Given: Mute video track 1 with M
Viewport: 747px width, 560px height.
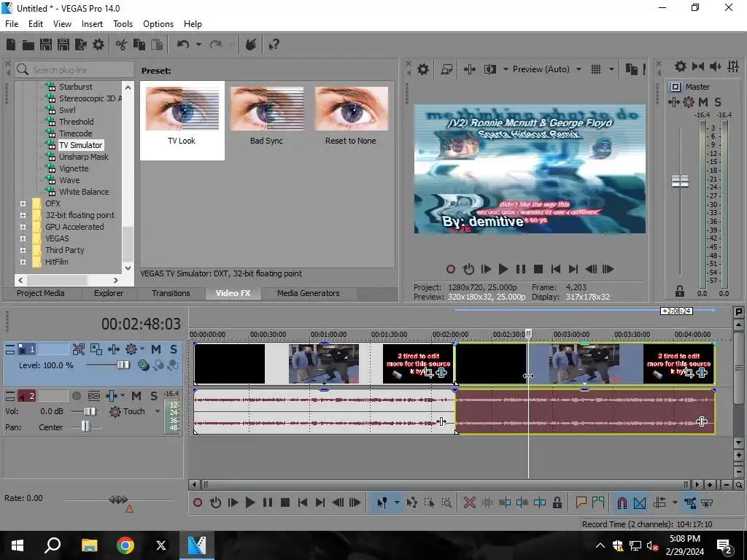Looking at the screenshot, I should pos(156,349).
